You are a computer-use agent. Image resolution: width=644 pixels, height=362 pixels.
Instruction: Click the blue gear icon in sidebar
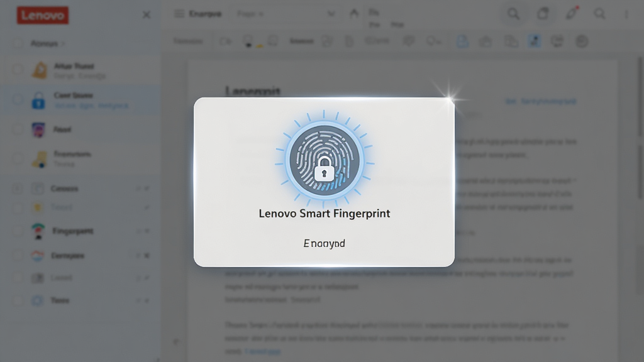37,300
